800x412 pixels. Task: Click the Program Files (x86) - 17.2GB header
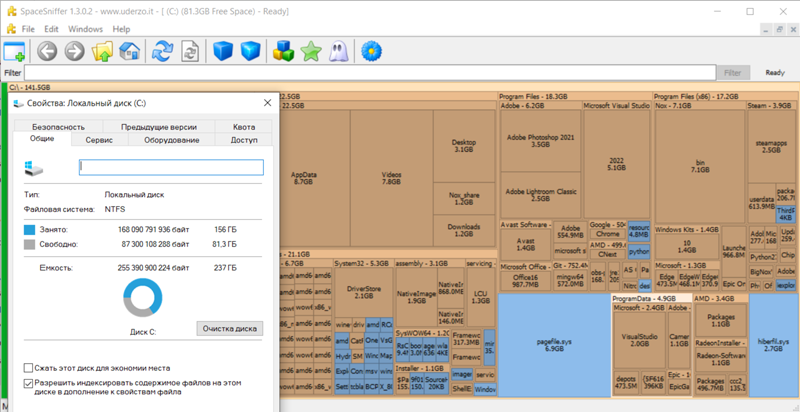coord(726,96)
